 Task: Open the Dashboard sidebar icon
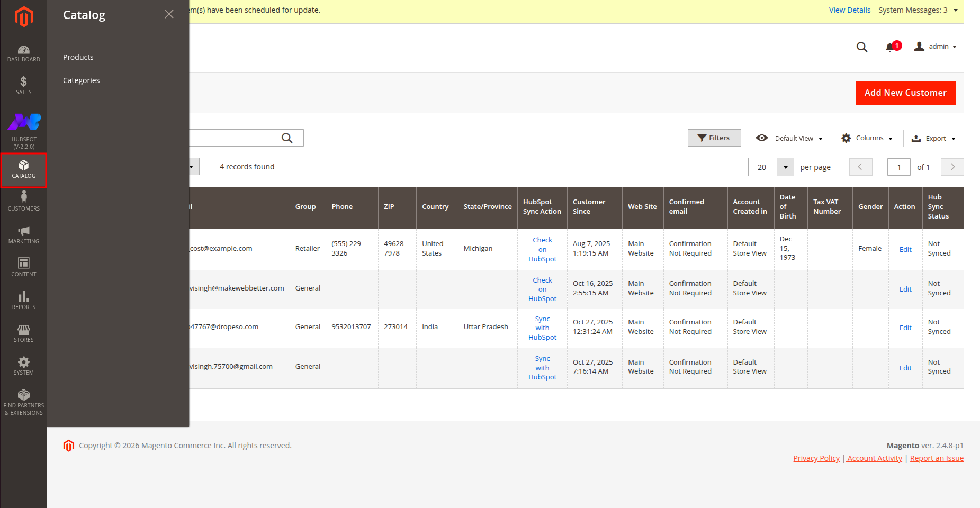tap(23, 53)
